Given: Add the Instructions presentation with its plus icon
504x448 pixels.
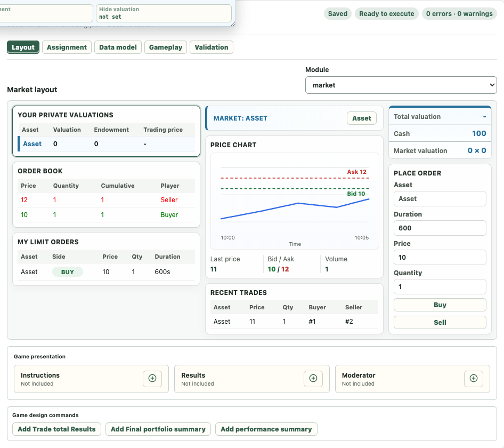Looking at the screenshot, I should (152, 378).
